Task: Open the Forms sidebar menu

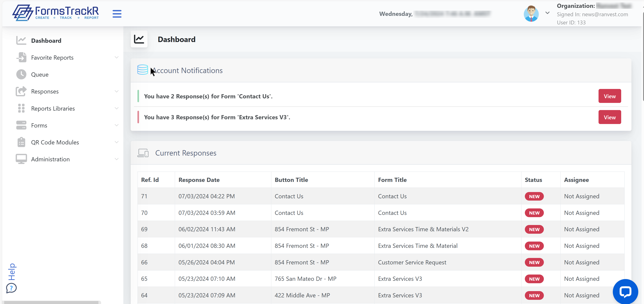Action: pos(39,125)
